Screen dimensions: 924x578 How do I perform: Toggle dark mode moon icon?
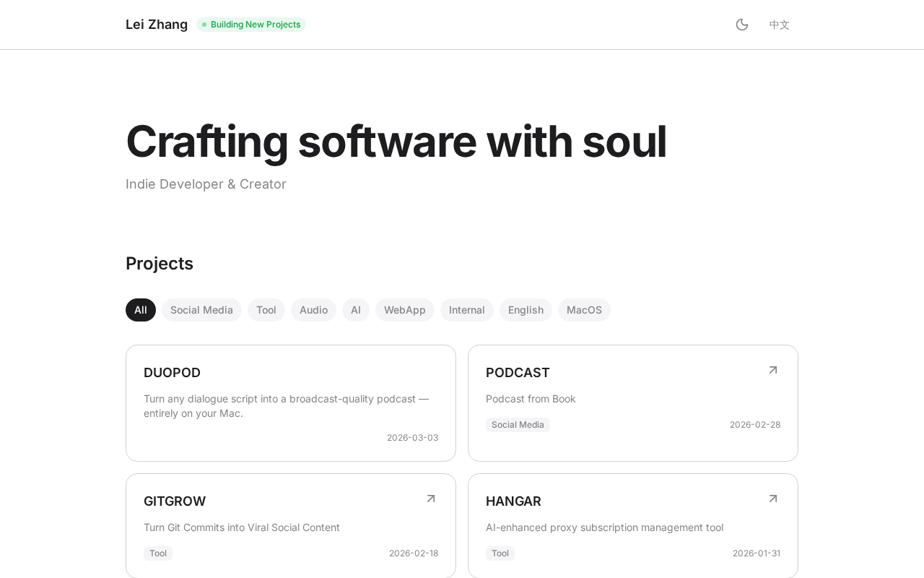(x=742, y=25)
